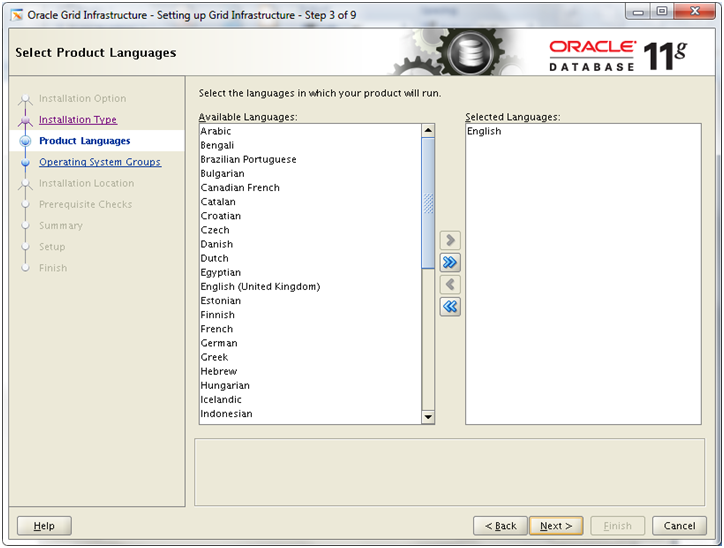Screen dimensions: 724x548
Task: Click the single right arrow to add language
Action: 450,241
